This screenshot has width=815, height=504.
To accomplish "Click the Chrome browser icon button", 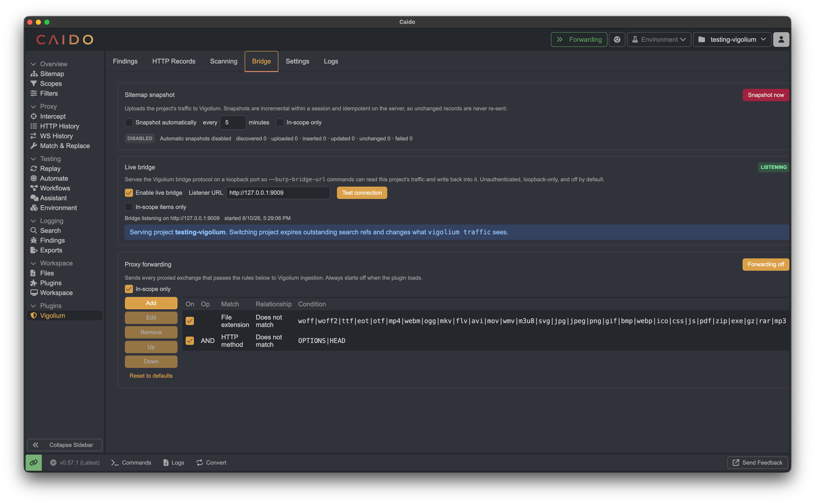I will click(x=617, y=39).
